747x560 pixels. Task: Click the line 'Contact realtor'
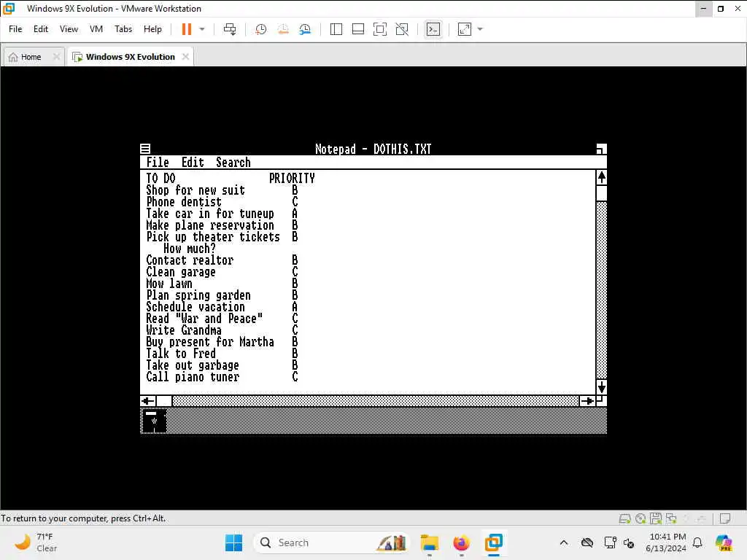click(190, 260)
